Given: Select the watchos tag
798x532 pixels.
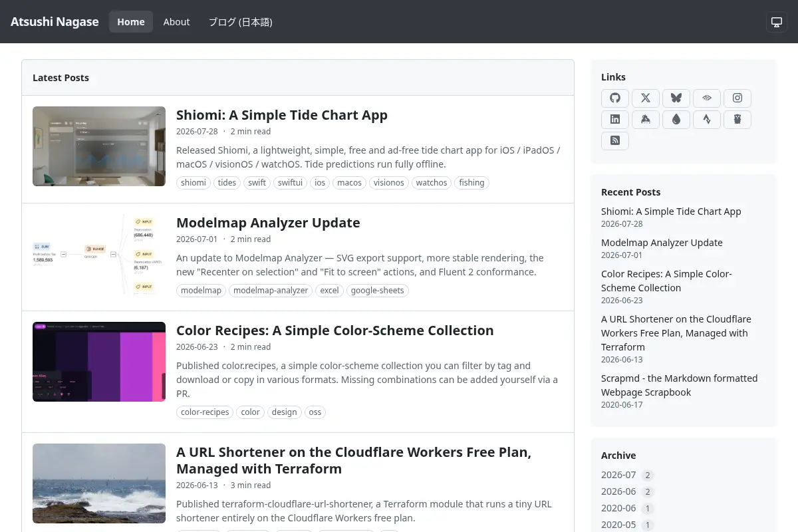Looking at the screenshot, I should [x=432, y=183].
